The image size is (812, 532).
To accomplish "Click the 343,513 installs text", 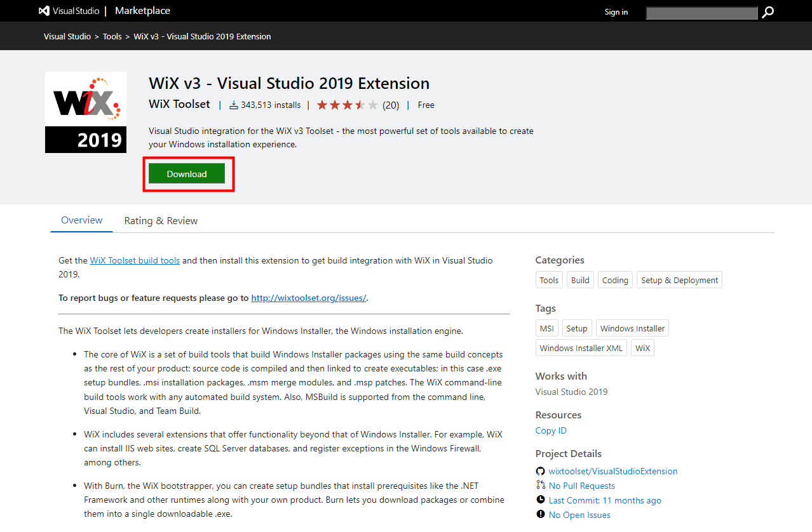I will click(x=271, y=105).
